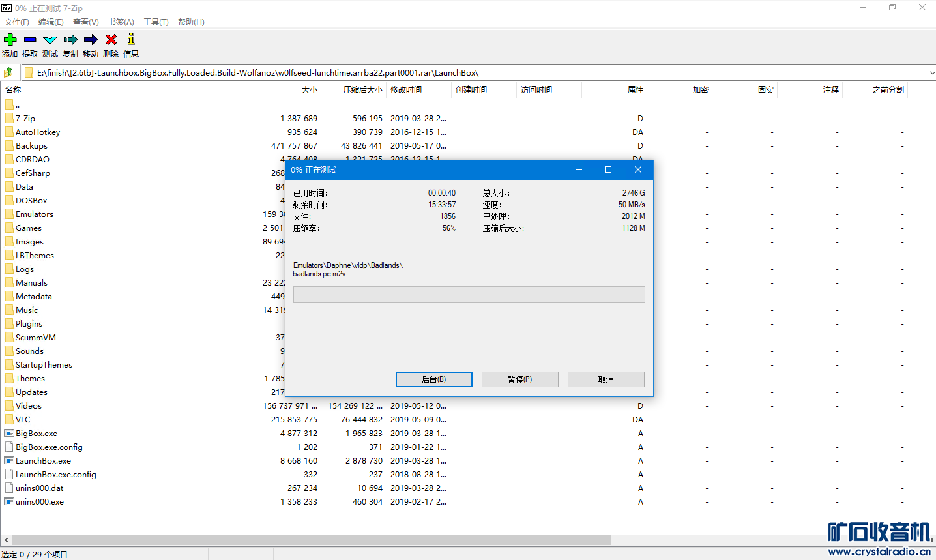
Task: Click the Copy (复制) arrow icon
Action: point(70,40)
